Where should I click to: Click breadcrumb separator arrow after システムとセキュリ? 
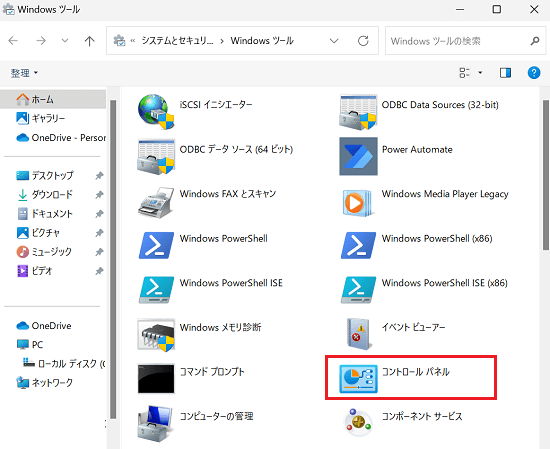[222, 41]
